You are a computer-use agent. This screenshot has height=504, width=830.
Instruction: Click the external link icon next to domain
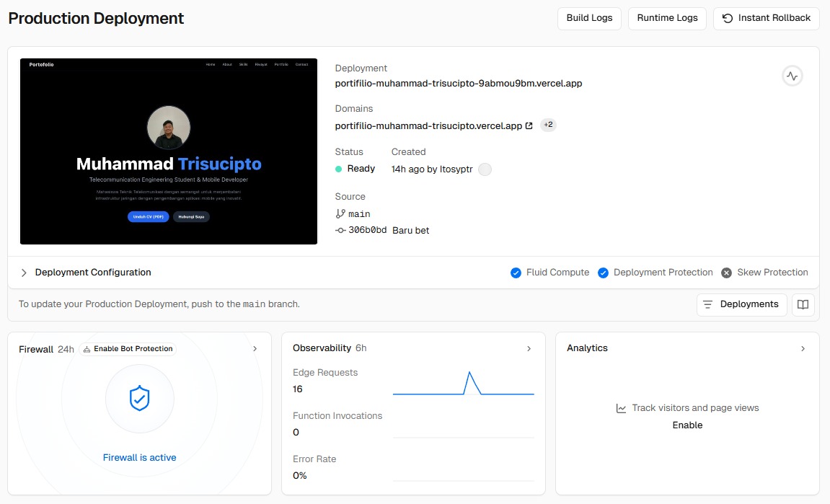(529, 125)
